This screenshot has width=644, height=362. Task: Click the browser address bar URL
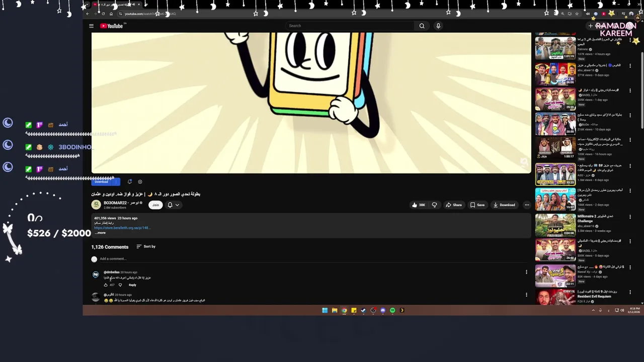click(150, 14)
